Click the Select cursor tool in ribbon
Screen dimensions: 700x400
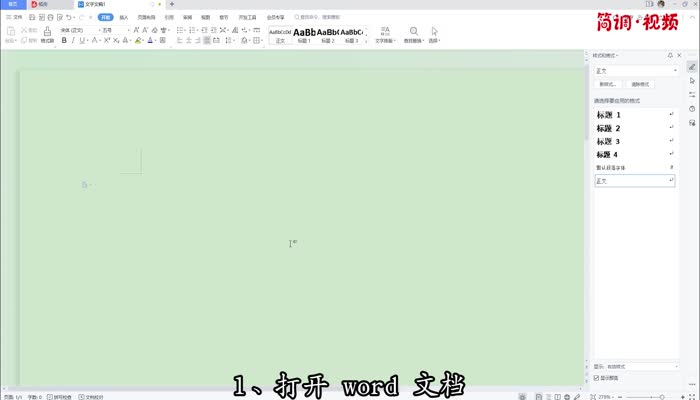434,35
